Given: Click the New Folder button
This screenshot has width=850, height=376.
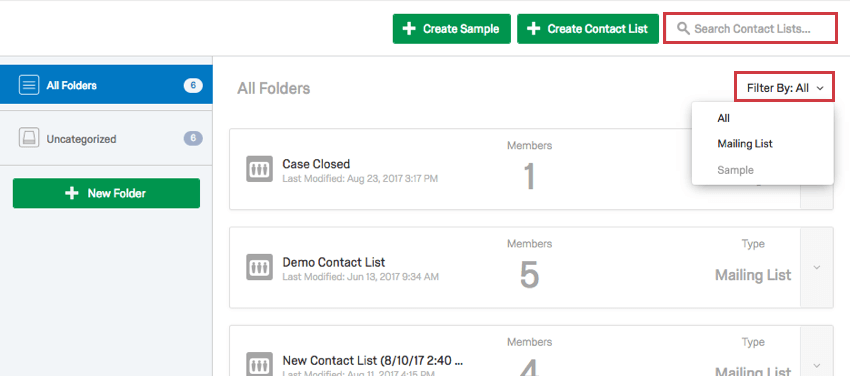Looking at the screenshot, I should [106, 193].
